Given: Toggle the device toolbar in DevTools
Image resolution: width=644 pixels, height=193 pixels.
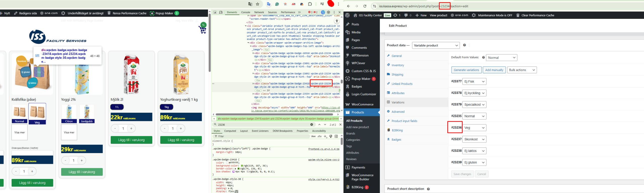Looking at the screenshot, I should tap(221, 12).
